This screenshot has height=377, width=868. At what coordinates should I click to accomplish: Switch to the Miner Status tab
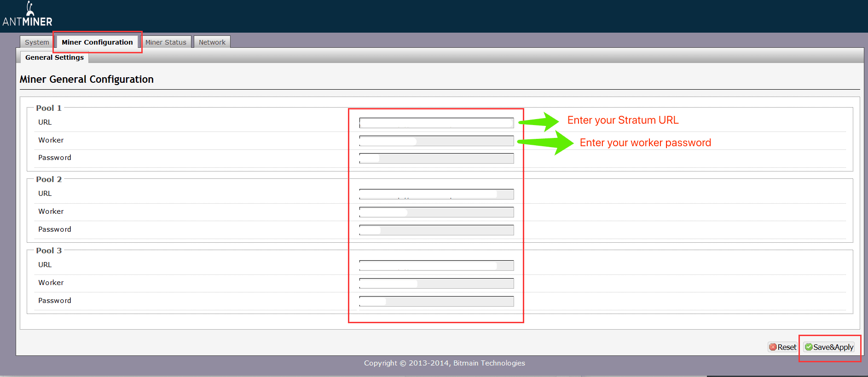(166, 42)
